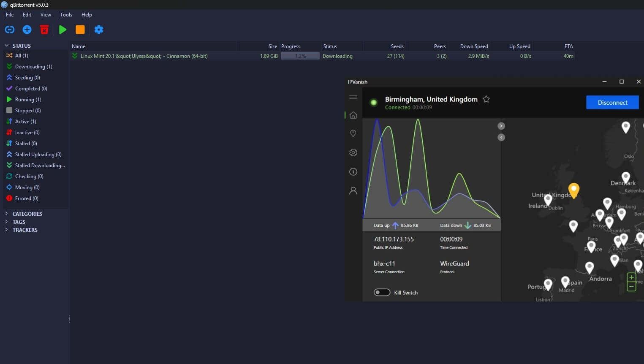
Task: Open the Tools menu
Action: [66, 15]
